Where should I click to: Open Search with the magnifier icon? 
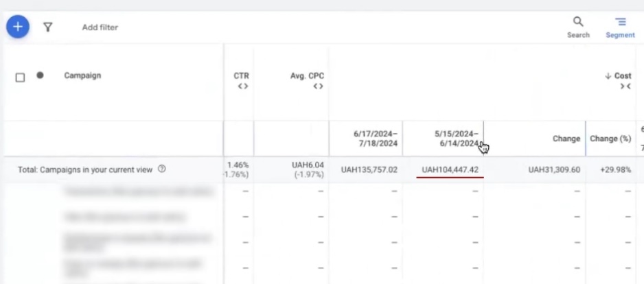578,22
